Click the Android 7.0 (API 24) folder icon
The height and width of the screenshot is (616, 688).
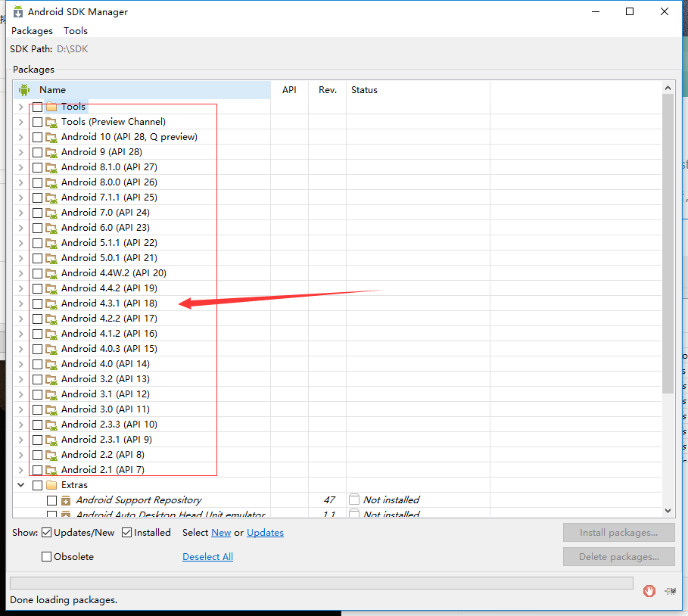(51, 213)
